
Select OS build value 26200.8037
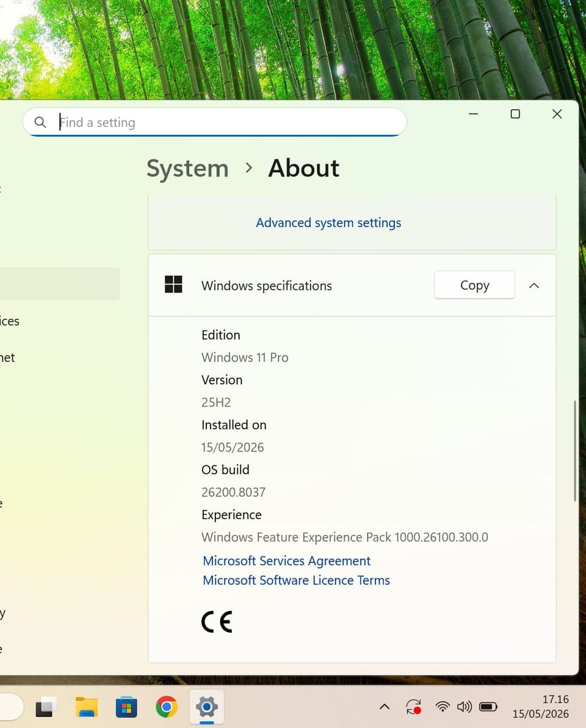[233, 492]
